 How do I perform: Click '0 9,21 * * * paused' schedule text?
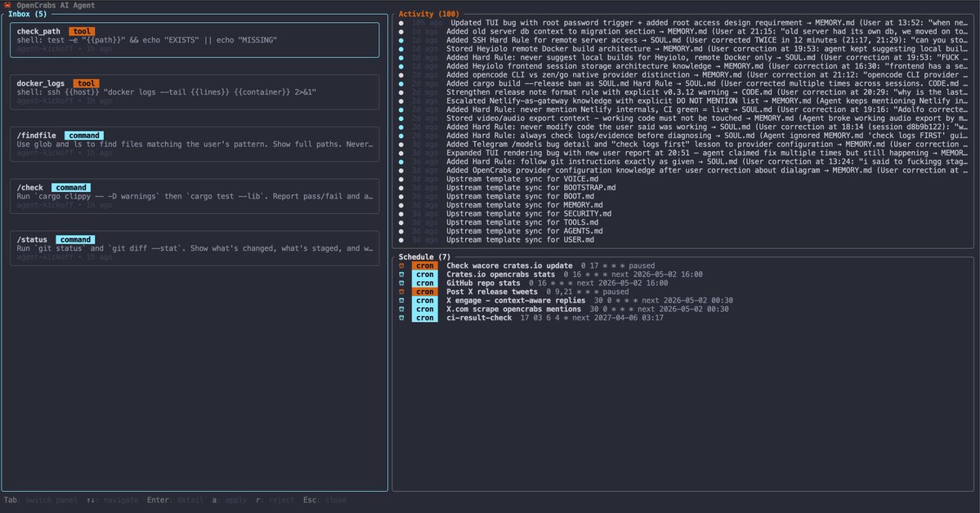588,292
